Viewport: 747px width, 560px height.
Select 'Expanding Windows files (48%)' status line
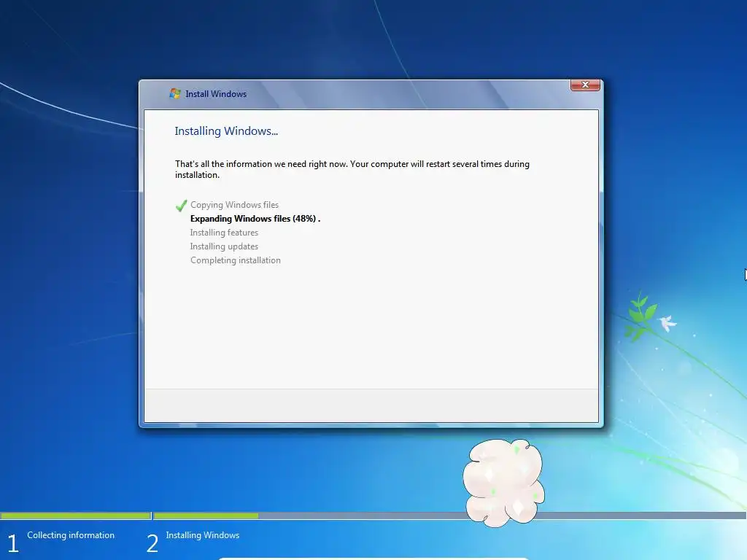pos(255,219)
